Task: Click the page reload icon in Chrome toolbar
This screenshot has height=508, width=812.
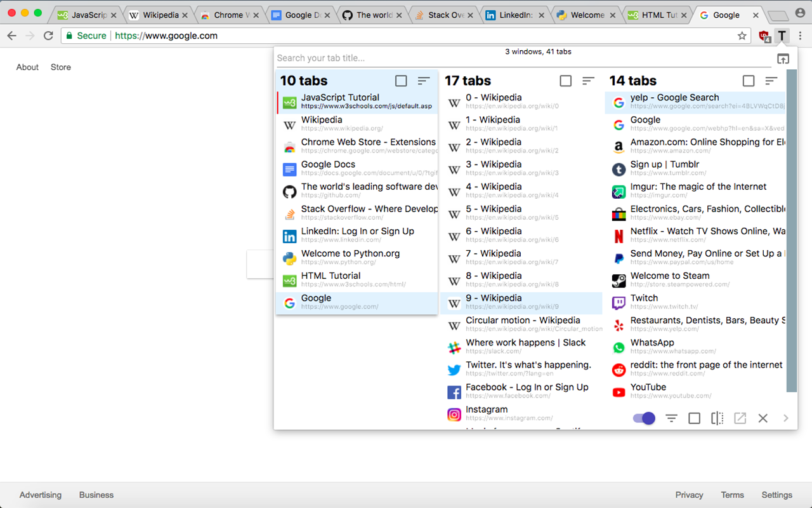Action: tap(48, 36)
